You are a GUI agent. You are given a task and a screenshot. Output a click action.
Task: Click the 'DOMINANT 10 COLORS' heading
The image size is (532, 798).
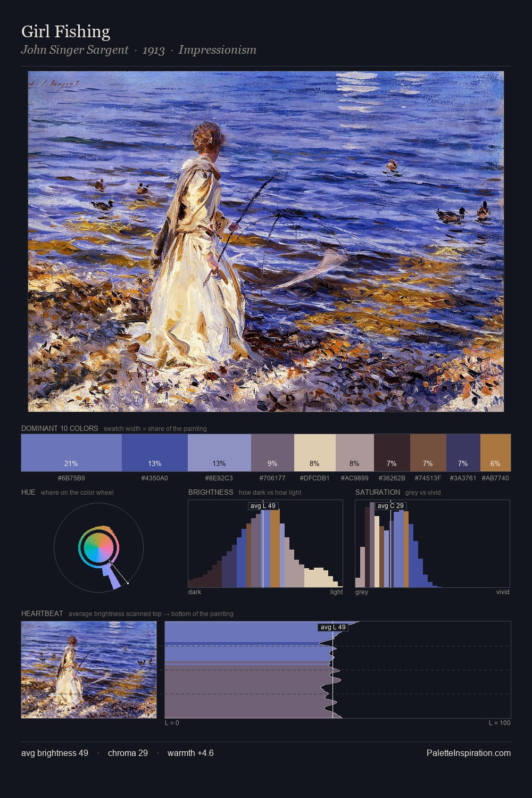[x=60, y=428]
